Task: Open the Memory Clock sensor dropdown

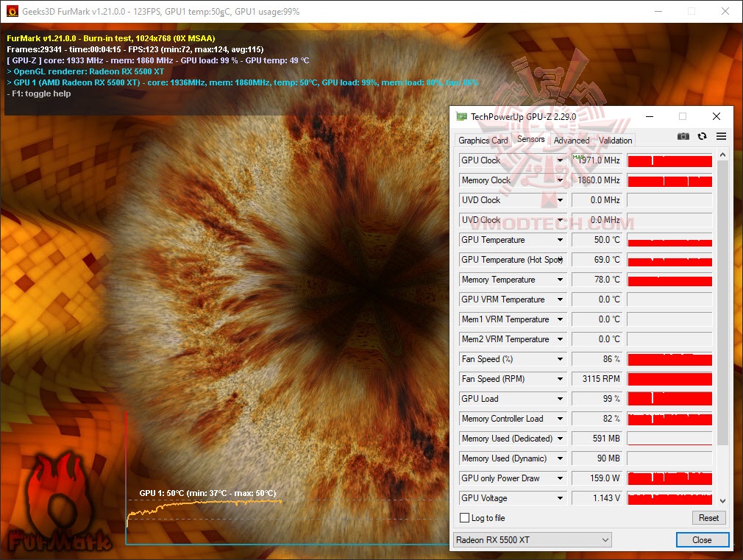Action: pos(560,180)
